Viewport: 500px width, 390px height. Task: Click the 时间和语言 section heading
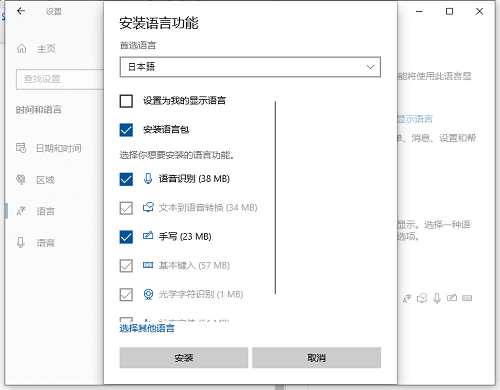click(x=39, y=109)
